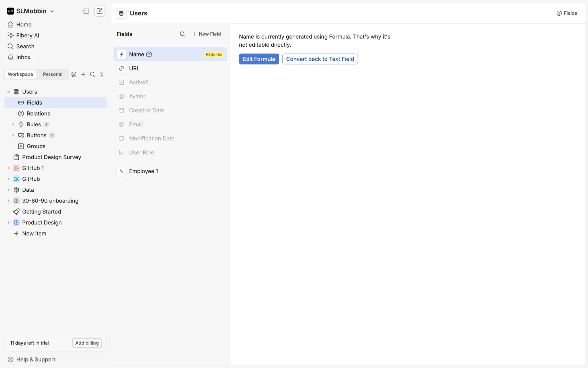Image resolution: width=588 pixels, height=368 pixels.
Task: Toggle the sidebar panel layout icon
Action: (x=86, y=11)
